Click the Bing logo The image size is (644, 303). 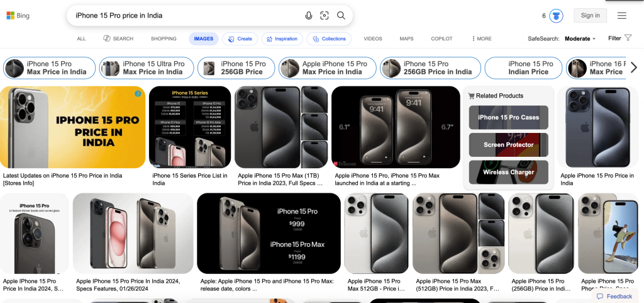click(x=18, y=16)
